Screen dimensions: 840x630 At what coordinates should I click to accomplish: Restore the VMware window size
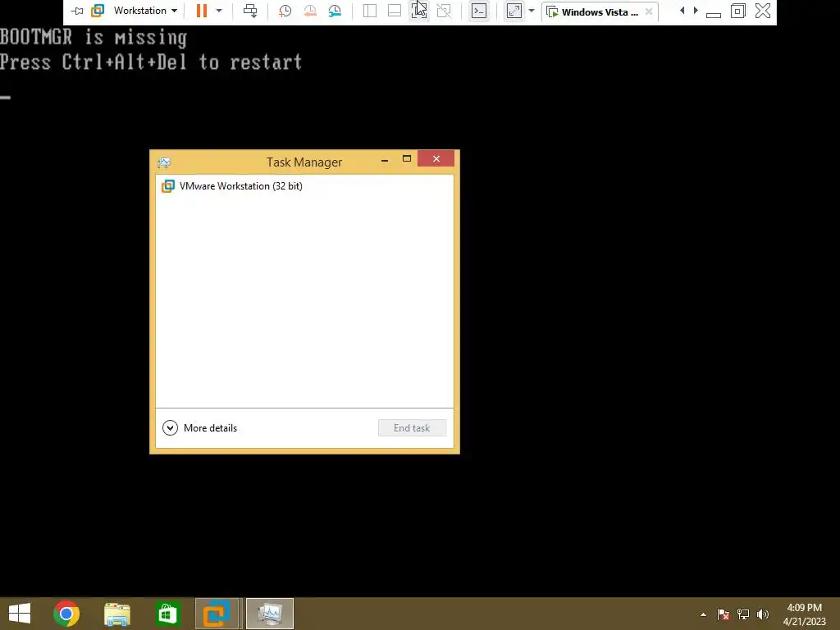(738, 11)
